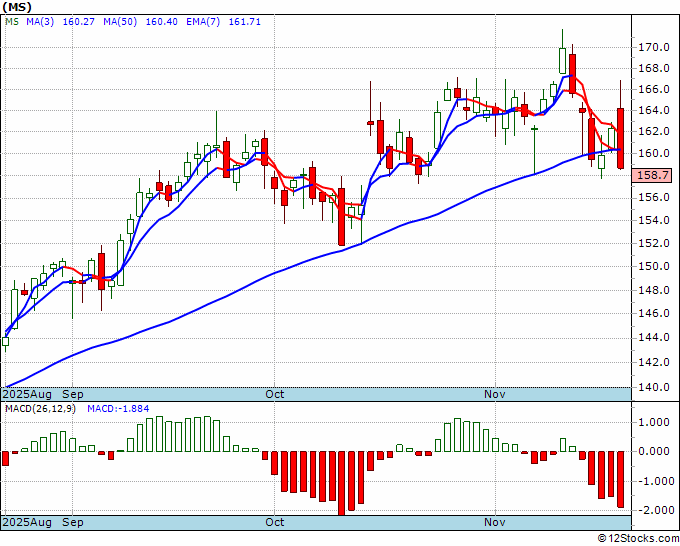The width and height of the screenshot is (680, 546).
Task: Click the last red MACD histogram bar
Action: click(x=621, y=479)
